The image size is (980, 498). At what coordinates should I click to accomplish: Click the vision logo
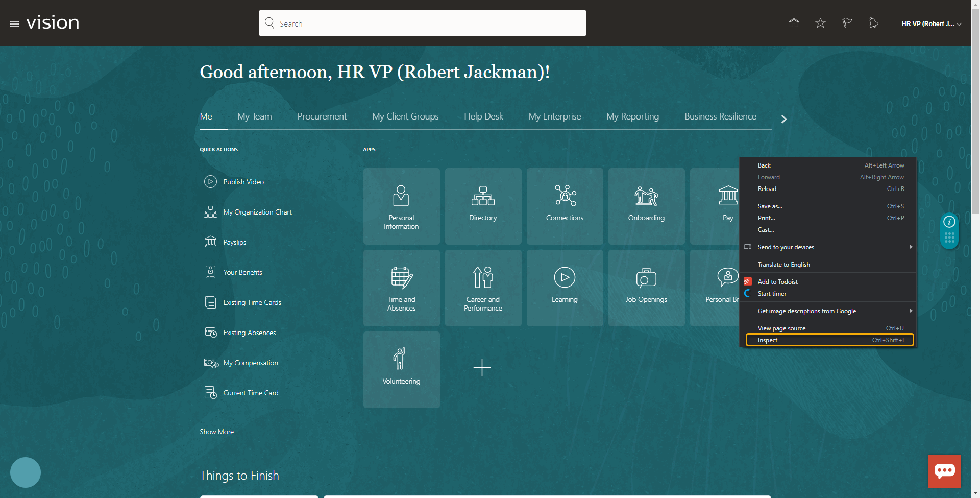(x=53, y=23)
